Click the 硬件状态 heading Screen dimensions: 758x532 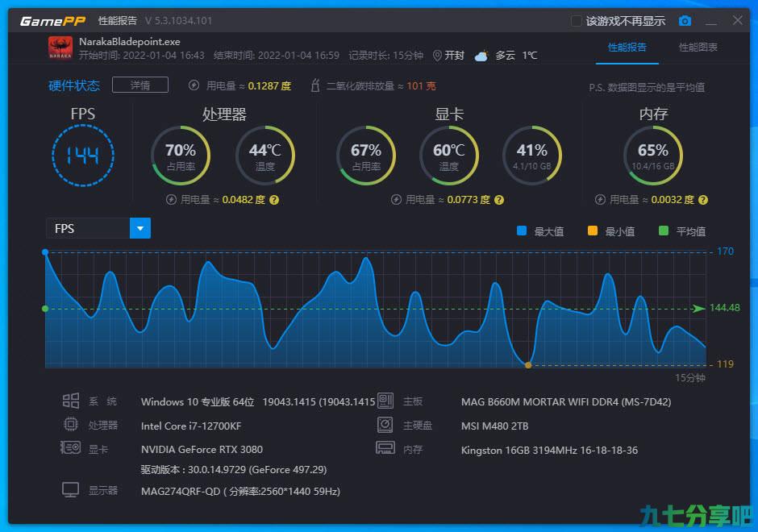coord(74,85)
